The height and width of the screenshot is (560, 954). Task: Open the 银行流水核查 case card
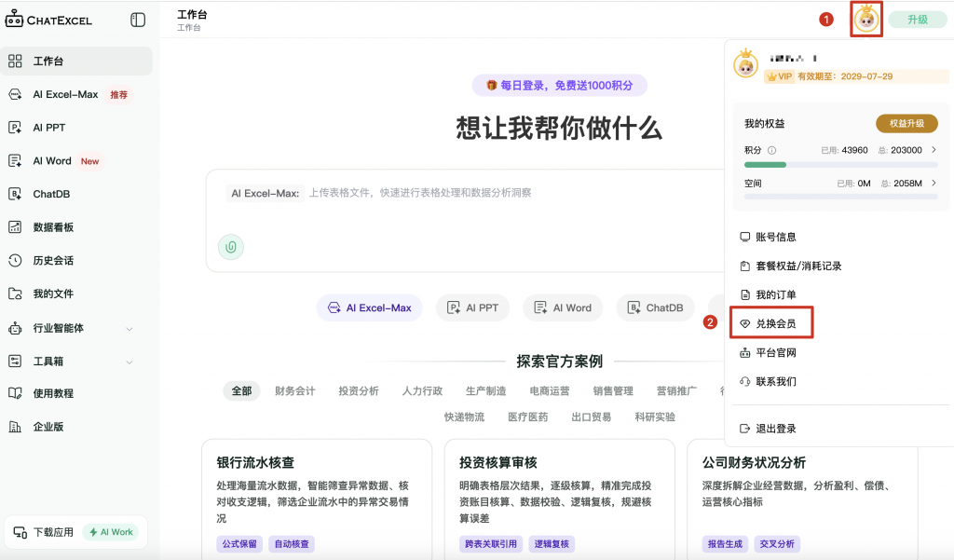click(317, 499)
